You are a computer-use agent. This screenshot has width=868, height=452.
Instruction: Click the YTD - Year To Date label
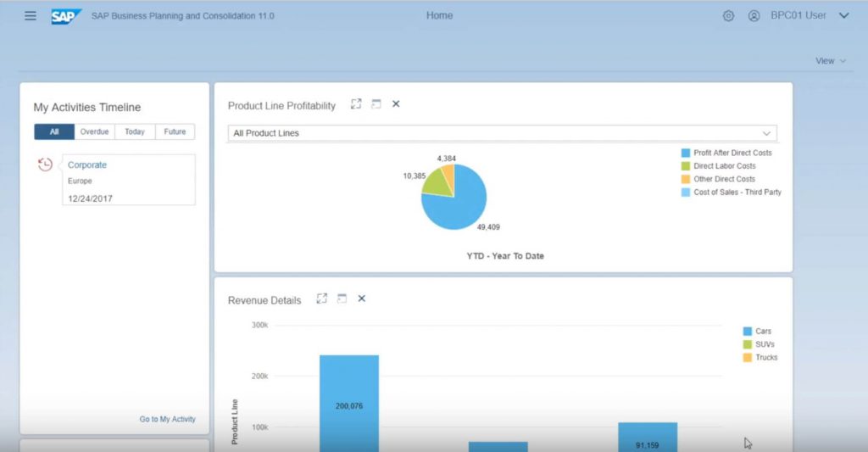click(505, 256)
